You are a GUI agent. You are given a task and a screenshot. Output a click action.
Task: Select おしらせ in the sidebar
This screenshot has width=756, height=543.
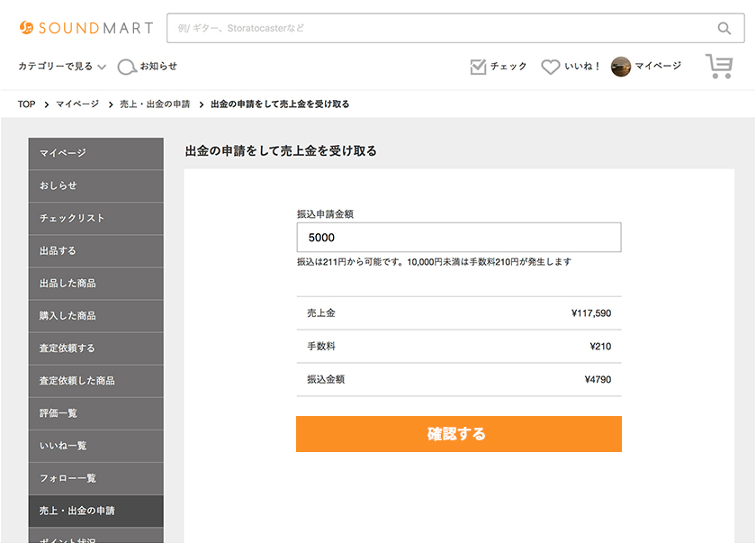pyautogui.click(x=95, y=186)
